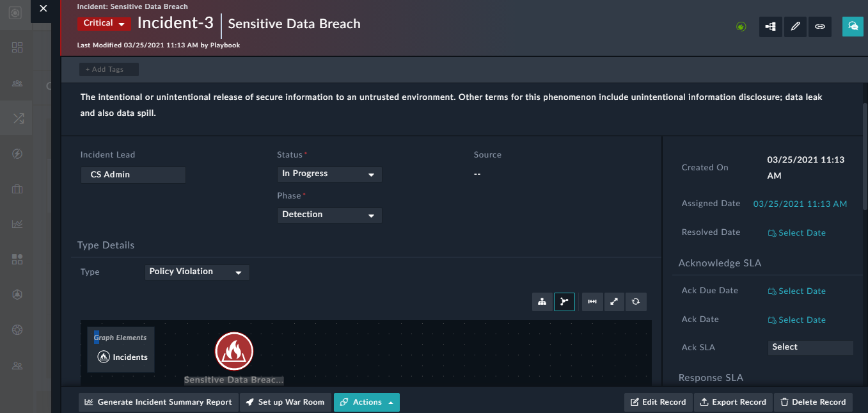The image size is (868, 413).
Task: Open the Critical severity selector
Action: point(104,22)
